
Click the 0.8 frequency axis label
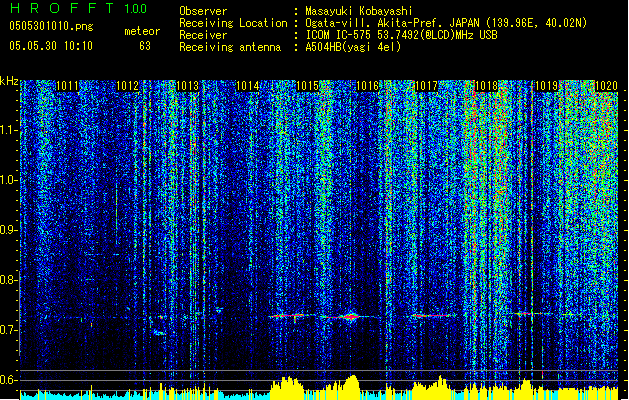pyautogui.click(x=8, y=280)
